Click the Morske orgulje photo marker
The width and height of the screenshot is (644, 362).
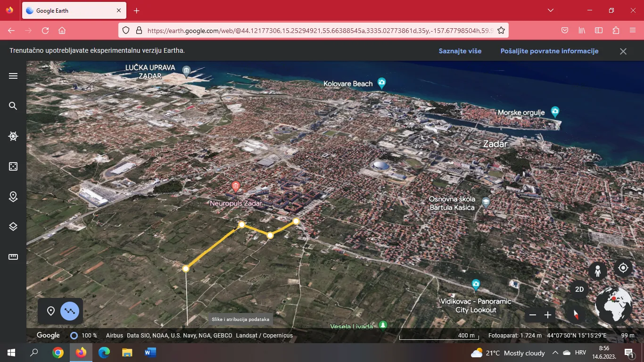[555, 112]
